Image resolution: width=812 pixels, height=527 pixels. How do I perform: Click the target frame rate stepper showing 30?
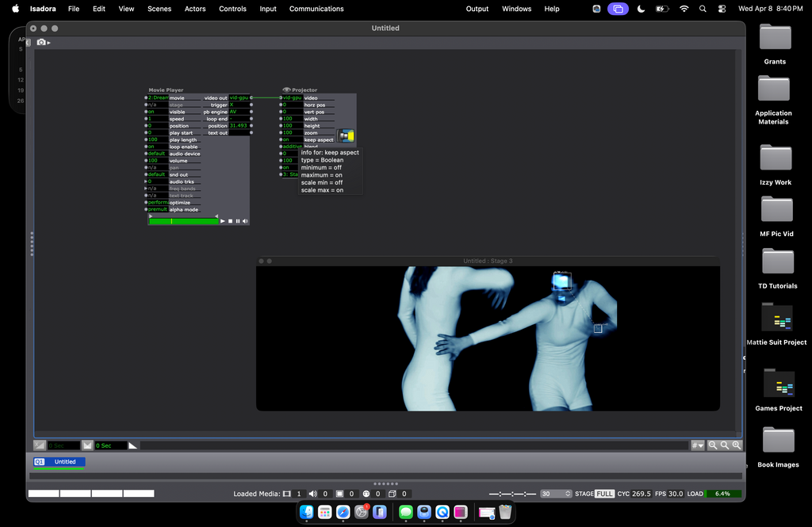point(556,494)
